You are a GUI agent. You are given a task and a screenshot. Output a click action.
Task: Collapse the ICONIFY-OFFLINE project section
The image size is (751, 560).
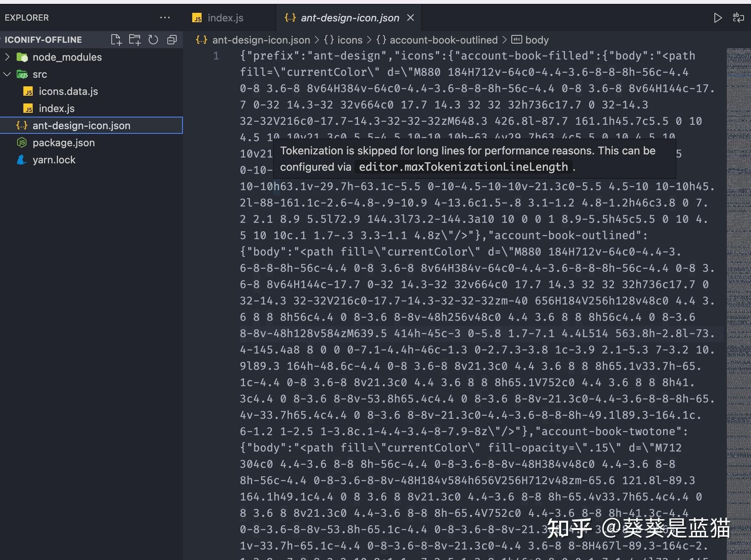[x=43, y=40]
